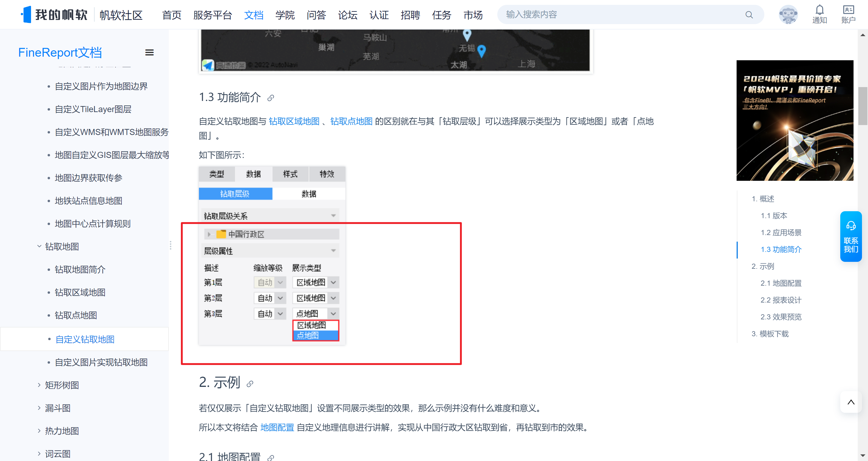Click the page vertical scrollbar thumb
This screenshot has height=461, width=868.
click(863, 106)
